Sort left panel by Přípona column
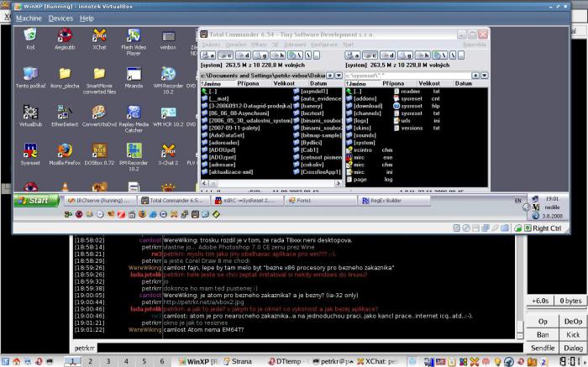Viewport: 588px width, 367px height. tap(248, 83)
